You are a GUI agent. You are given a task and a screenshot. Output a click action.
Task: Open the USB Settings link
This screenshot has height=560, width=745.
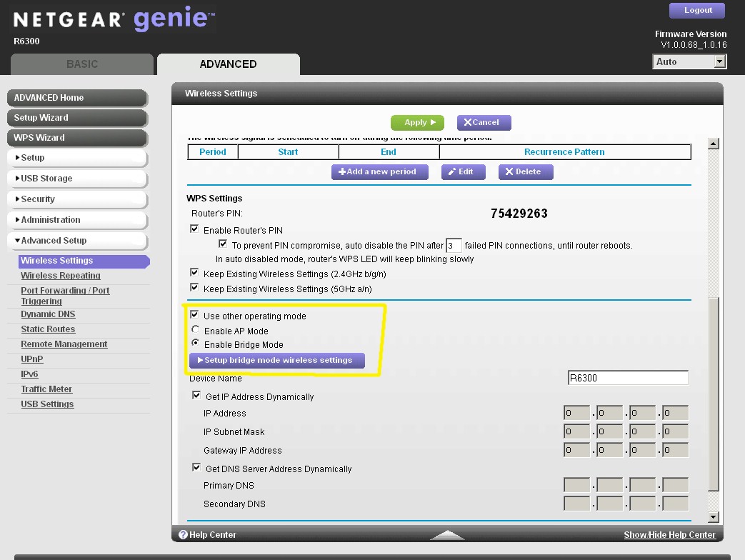(x=48, y=404)
